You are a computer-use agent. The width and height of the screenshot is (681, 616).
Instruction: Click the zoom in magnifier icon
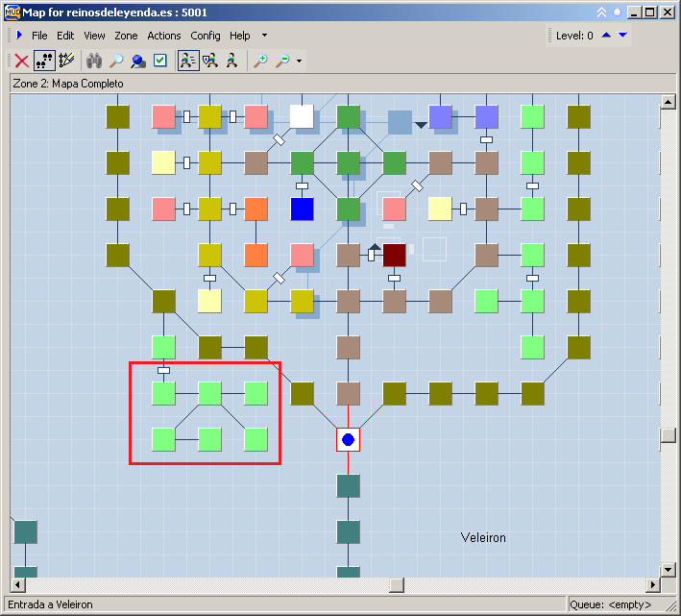[x=260, y=61]
